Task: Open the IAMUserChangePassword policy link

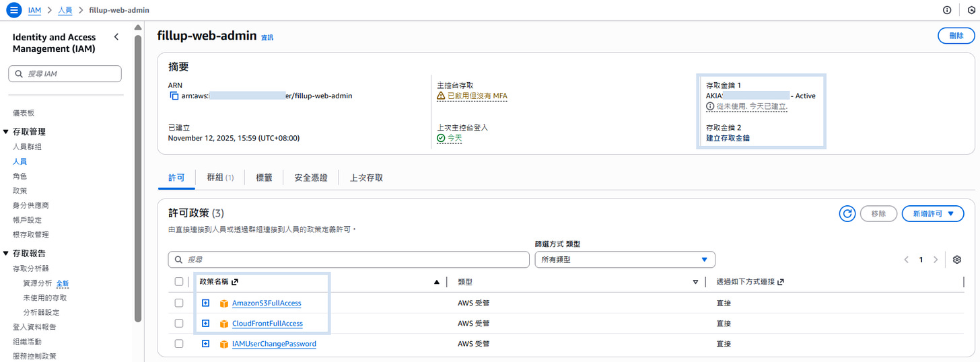Action: pos(274,344)
